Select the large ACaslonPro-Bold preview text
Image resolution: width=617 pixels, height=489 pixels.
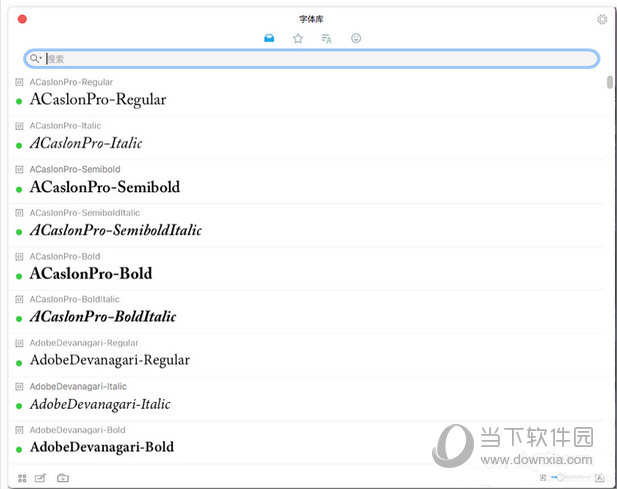(91, 273)
